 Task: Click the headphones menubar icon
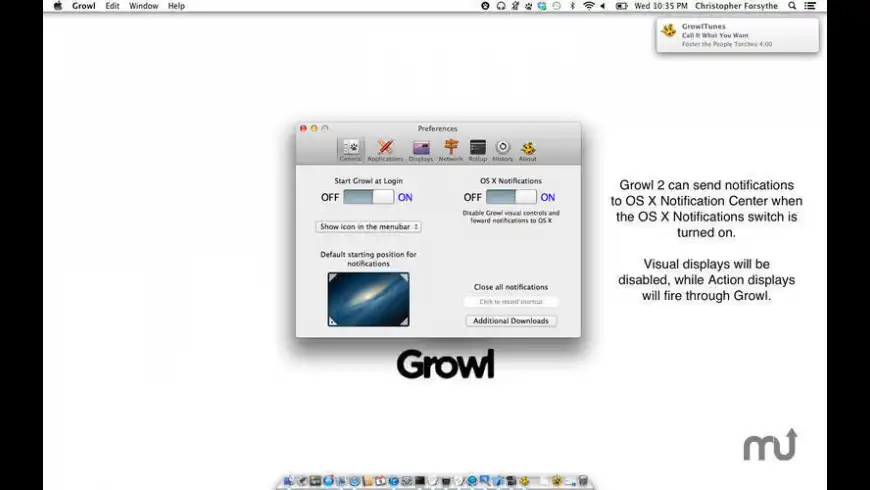click(x=501, y=6)
